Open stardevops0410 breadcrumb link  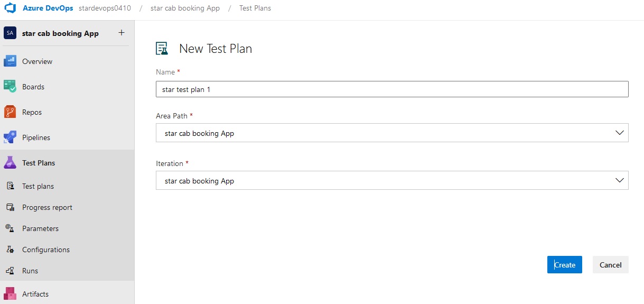coord(105,8)
